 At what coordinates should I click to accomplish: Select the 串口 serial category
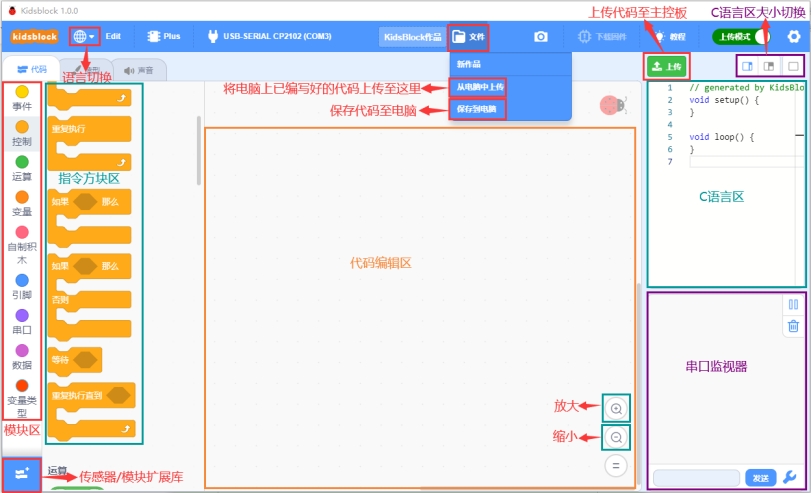[22, 322]
